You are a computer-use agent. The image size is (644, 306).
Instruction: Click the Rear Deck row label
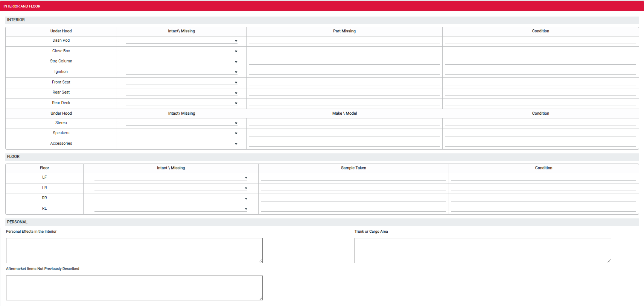[x=61, y=103]
